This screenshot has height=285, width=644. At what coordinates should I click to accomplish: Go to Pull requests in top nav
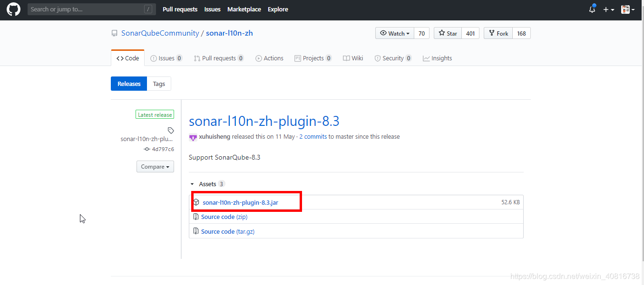[180, 9]
